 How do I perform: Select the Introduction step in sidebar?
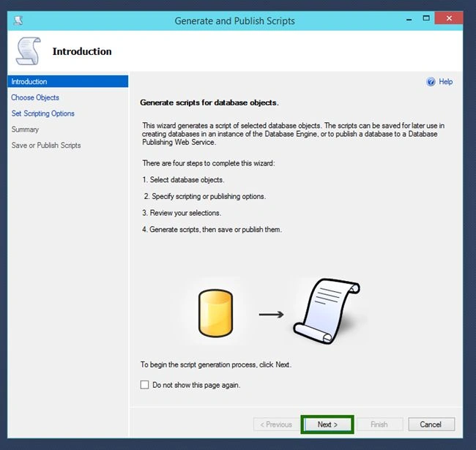tap(67, 81)
